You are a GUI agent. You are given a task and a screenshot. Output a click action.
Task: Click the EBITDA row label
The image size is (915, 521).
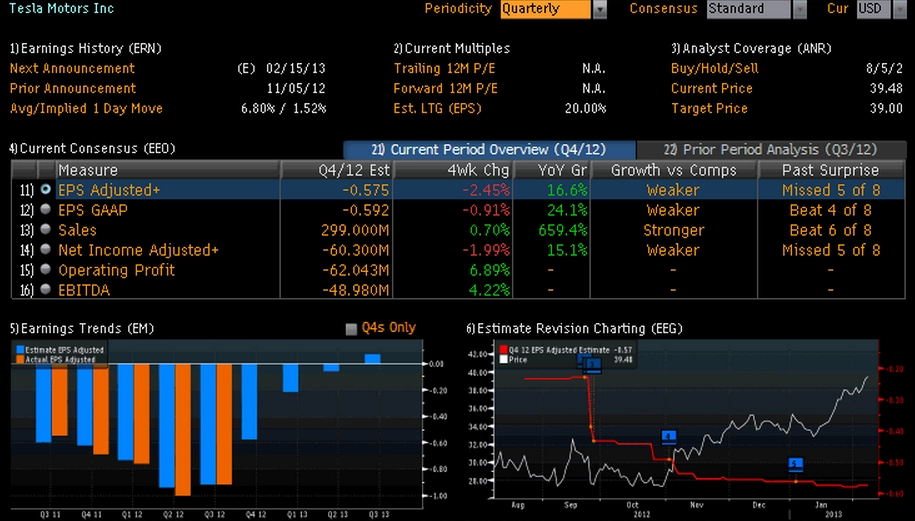(83, 289)
